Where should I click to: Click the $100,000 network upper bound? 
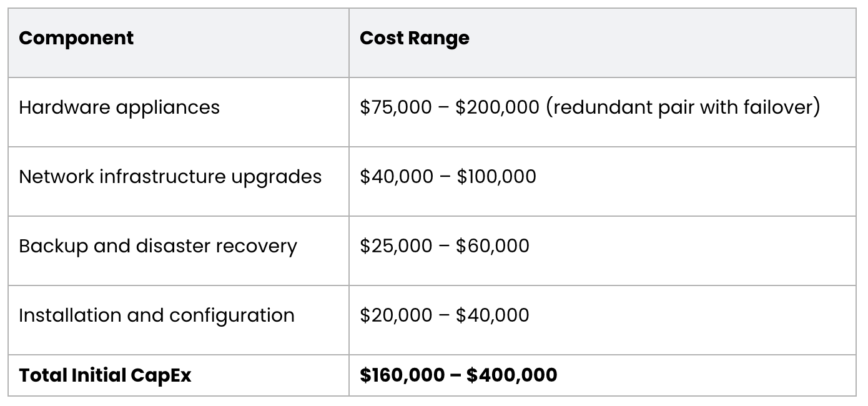(x=496, y=177)
